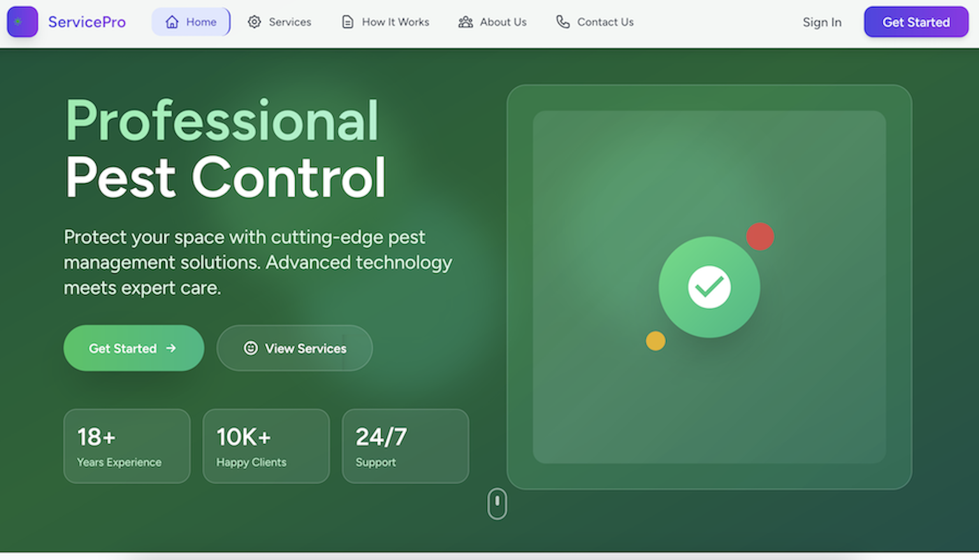Select Contact Us in navigation bar
979x560 pixels.
coord(605,22)
